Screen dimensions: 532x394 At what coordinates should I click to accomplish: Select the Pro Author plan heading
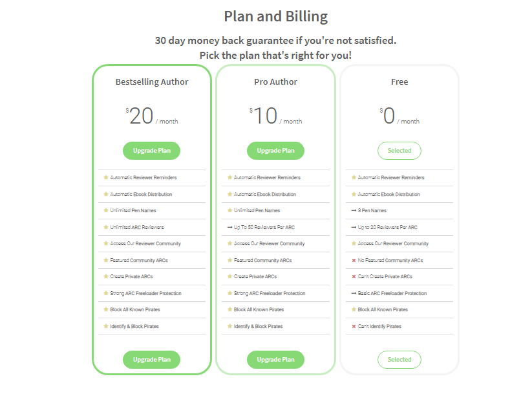coord(275,82)
